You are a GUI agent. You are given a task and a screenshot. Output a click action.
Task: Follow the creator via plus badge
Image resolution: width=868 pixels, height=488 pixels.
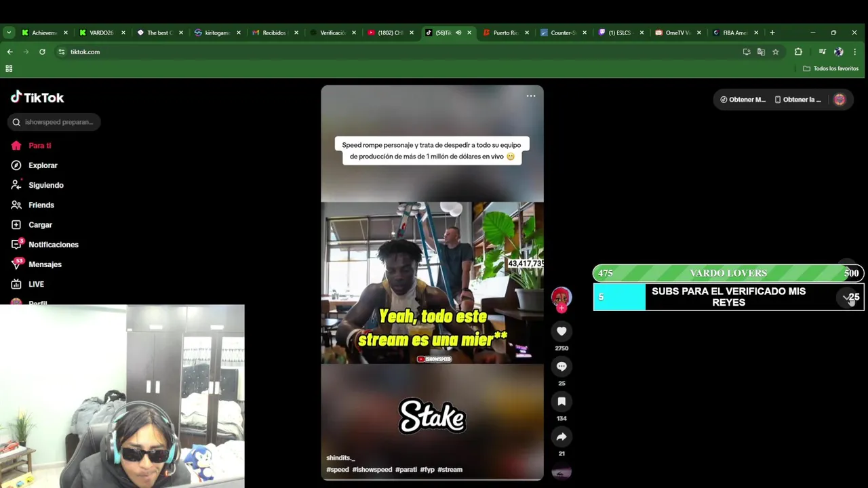(561, 308)
